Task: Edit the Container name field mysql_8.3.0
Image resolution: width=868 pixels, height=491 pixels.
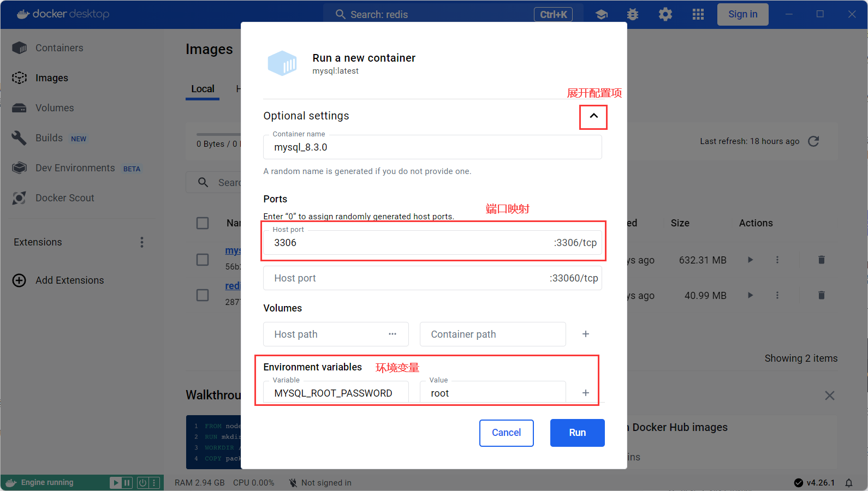Action: 432,147
